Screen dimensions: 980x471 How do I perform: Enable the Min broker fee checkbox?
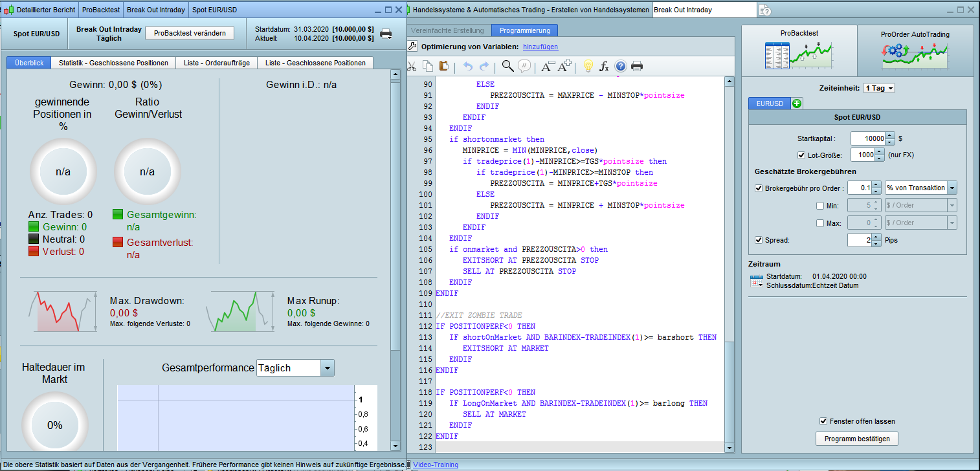(x=821, y=206)
